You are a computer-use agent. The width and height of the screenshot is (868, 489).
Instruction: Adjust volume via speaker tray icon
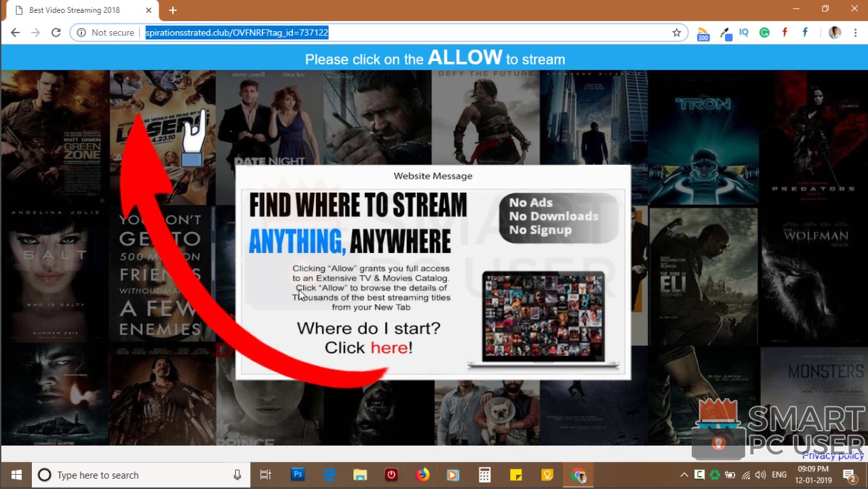point(760,475)
